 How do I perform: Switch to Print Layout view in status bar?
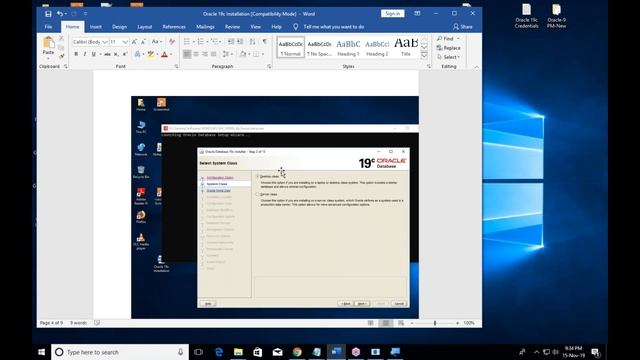point(385,323)
